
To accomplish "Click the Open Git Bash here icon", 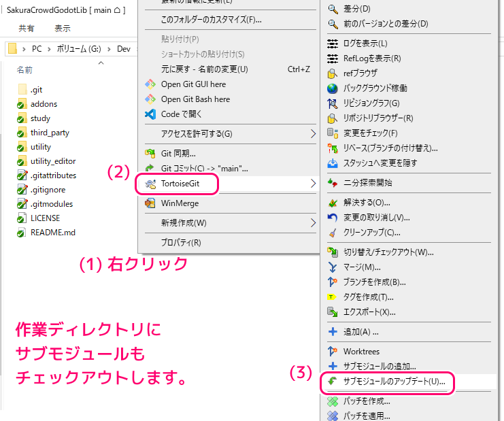I will point(150,99).
